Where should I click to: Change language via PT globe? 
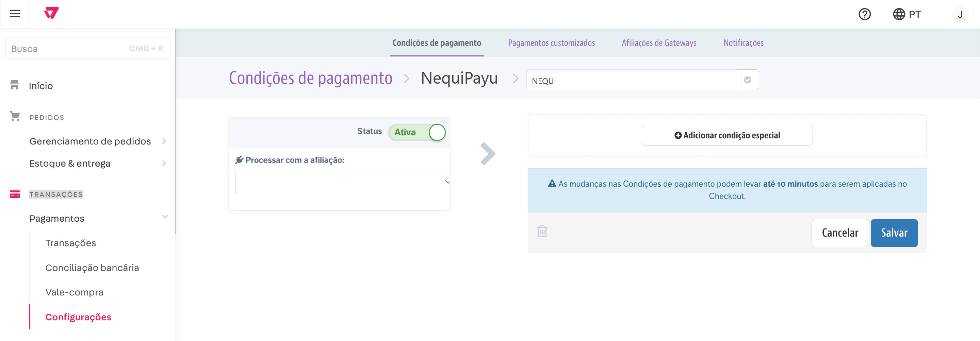point(906,14)
